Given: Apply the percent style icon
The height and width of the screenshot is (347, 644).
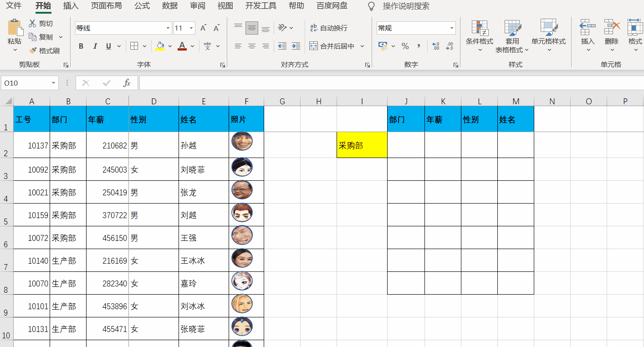Looking at the screenshot, I should (404, 46).
